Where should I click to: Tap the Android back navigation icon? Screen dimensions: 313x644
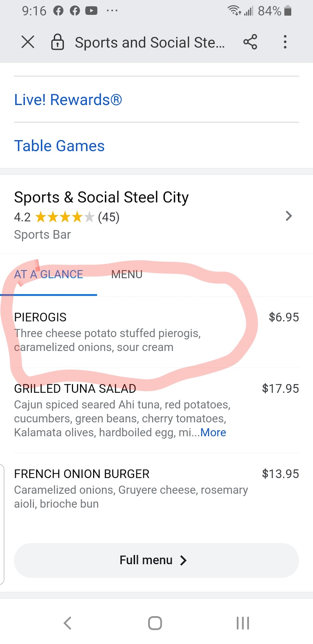coord(68,623)
